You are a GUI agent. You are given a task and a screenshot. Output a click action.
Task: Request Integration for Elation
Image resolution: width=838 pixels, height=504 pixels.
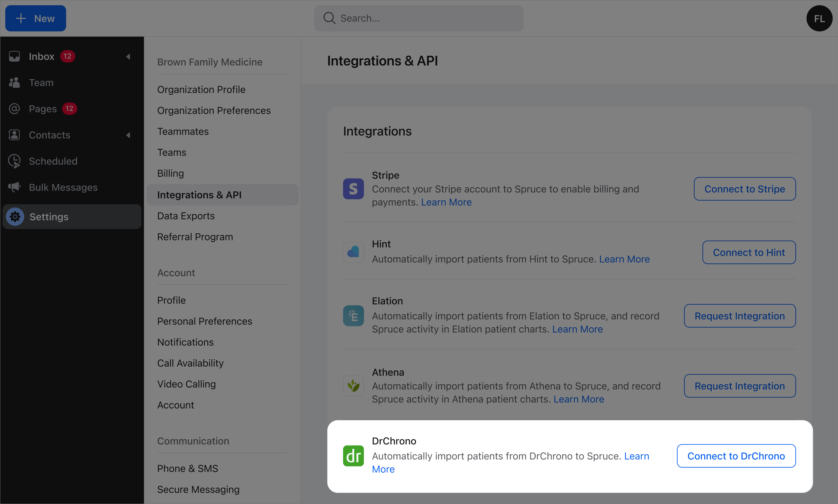point(740,316)
